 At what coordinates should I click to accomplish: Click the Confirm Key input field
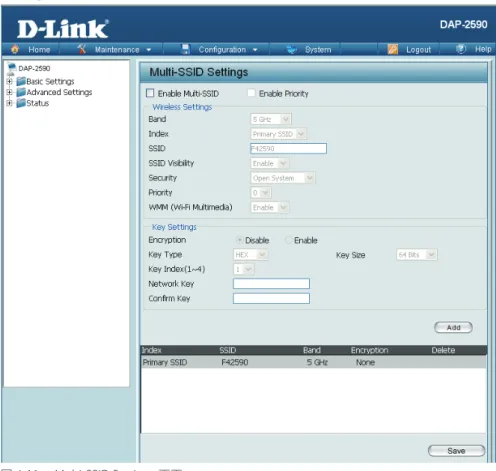(271, 298)
